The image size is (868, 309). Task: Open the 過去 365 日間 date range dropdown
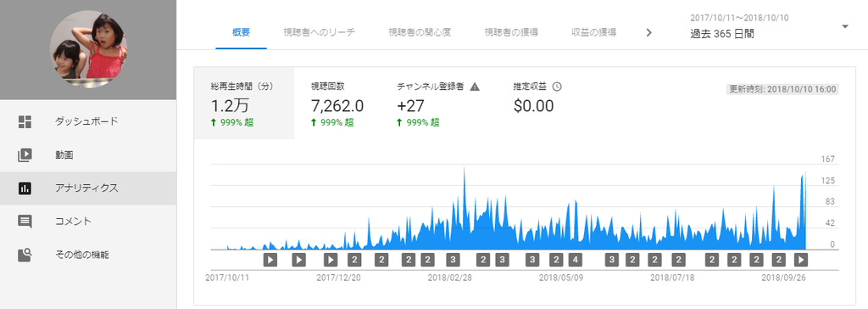[x=770, y=27]
